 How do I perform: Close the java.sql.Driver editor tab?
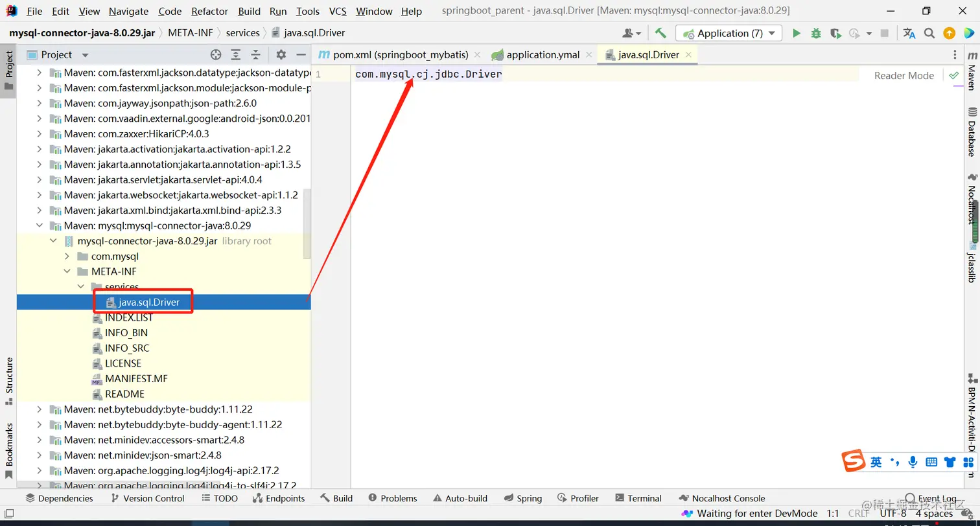point(688,55)
